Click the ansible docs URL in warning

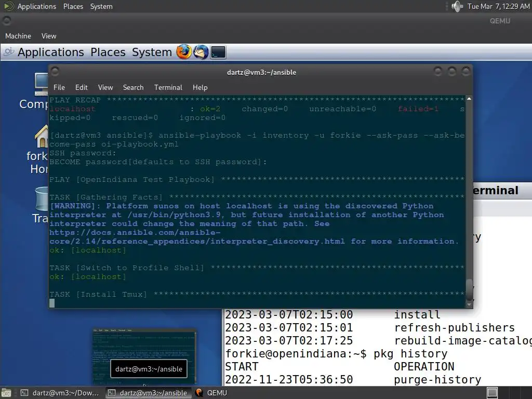pos(197,237)
